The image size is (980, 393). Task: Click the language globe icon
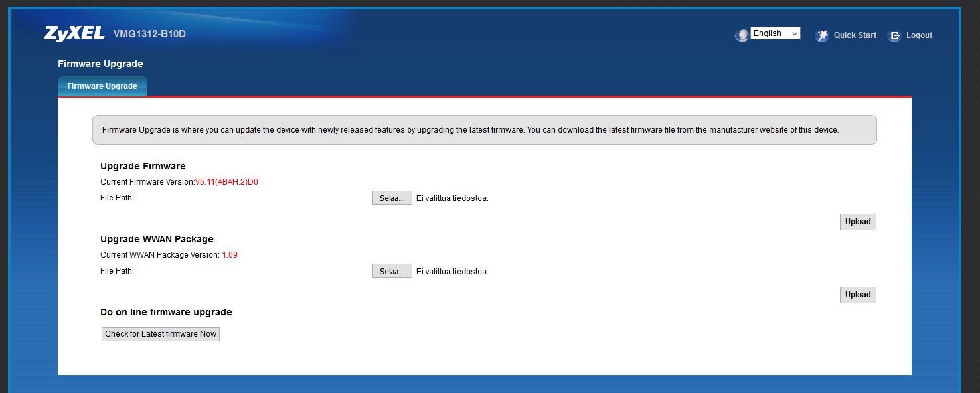[x=741, y=35]
